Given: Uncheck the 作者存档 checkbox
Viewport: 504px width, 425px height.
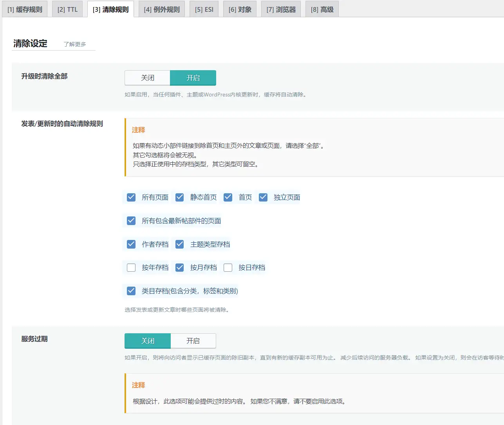Looking at the screenshot, I should coord(131,244).
